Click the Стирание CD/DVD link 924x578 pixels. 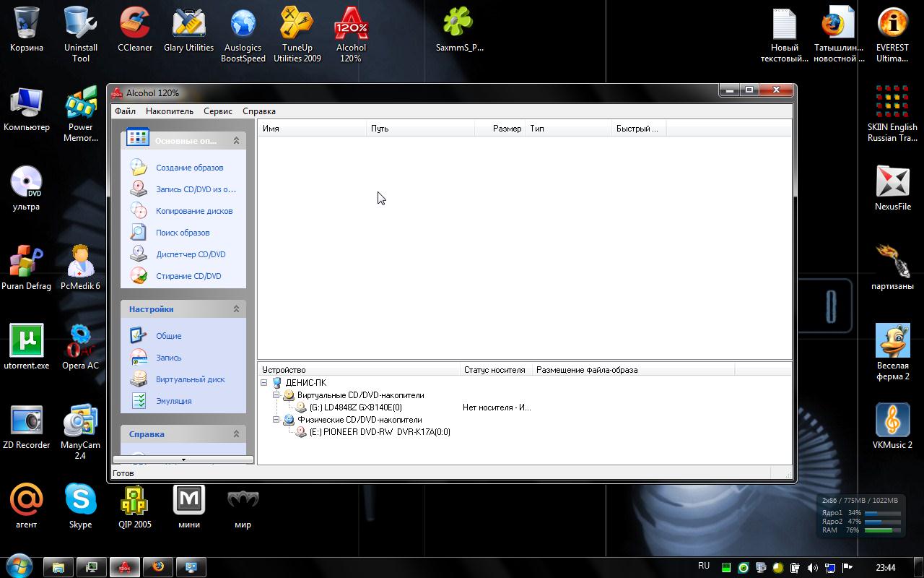(x=188, y=276)
